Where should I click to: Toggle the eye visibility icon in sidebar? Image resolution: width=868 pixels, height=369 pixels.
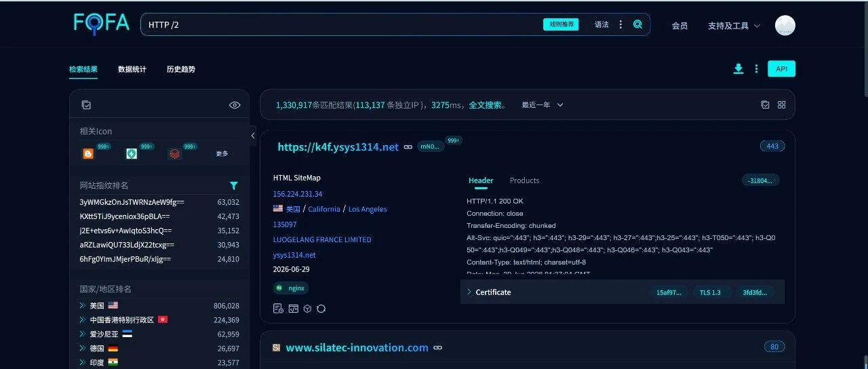point(235,105)
